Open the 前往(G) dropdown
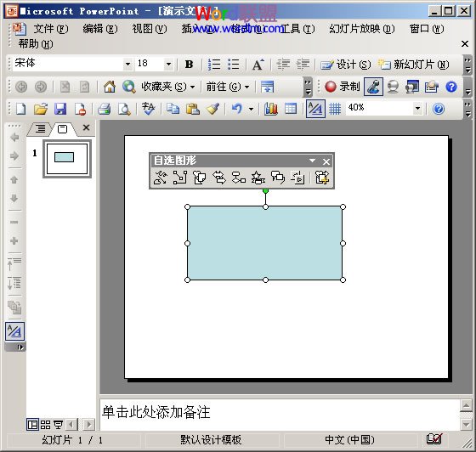Screen dimensions: 476x452 (228, 87)
